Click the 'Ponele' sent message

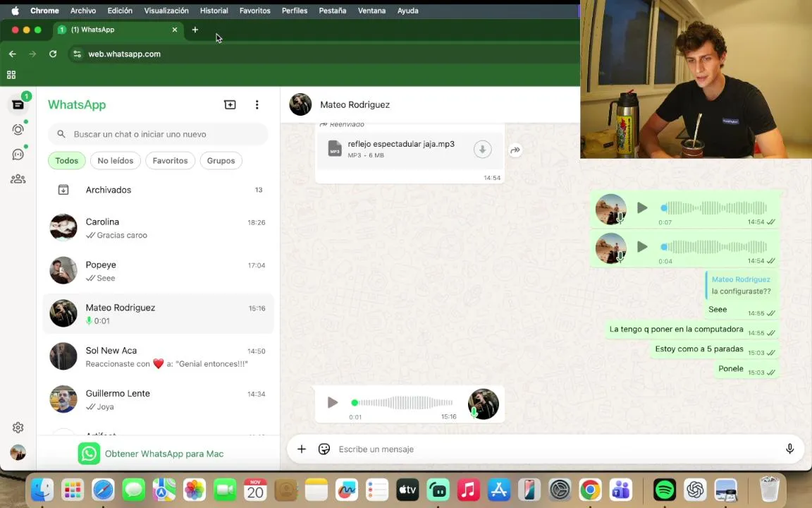746,369
